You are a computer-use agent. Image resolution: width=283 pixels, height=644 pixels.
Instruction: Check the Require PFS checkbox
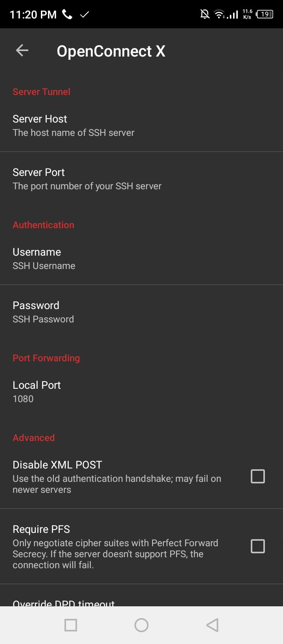(258, 546)
